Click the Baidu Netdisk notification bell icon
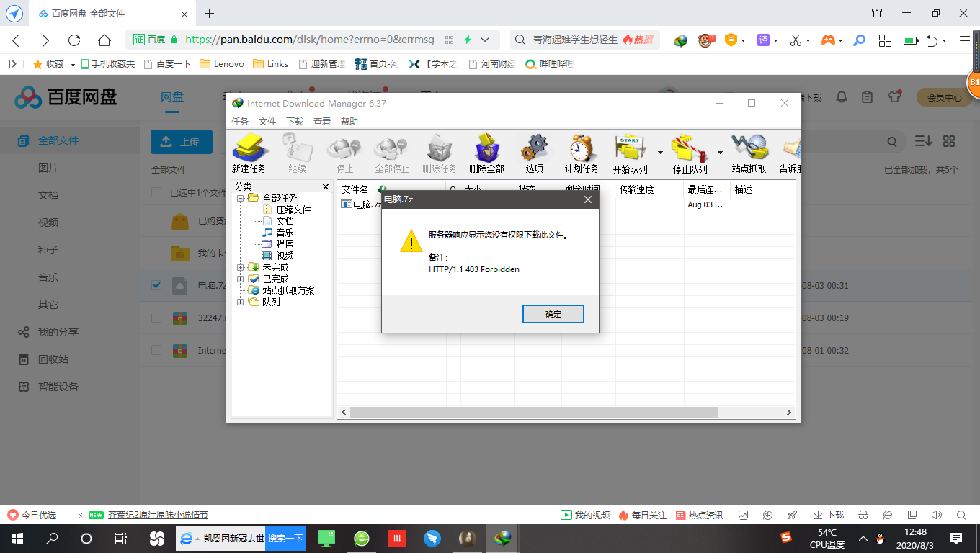The width and height of the screenshot is (980, 553). (x=841, y=97)
